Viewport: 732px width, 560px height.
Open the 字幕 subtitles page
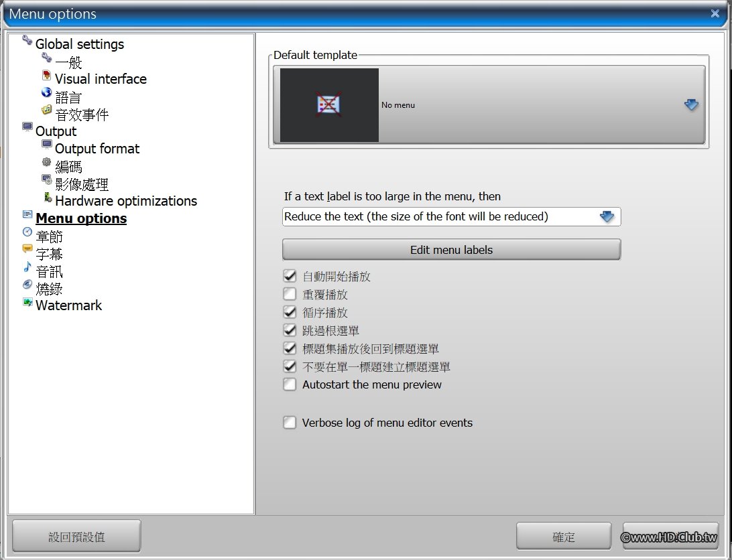pyautogui.click(x=49, y=253)
